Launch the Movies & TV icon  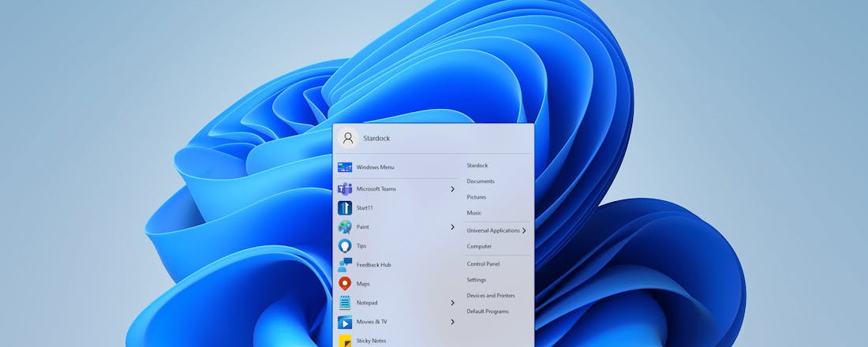[345, 322]
